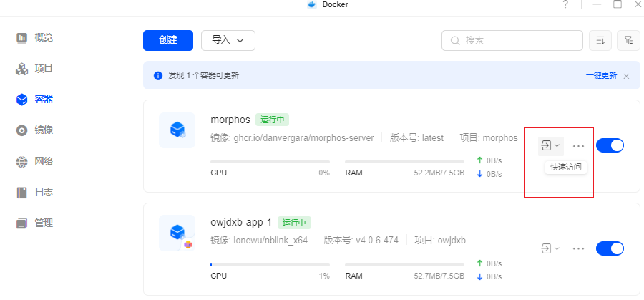Click the Docker whale icon in the title bar
The image size is (644, 300).
point(312,4)
